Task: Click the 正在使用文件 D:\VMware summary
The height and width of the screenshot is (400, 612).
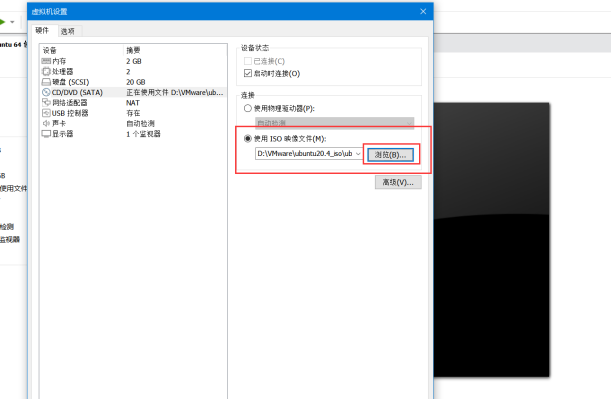Action: pyautogui.click(x=175, y=92)
